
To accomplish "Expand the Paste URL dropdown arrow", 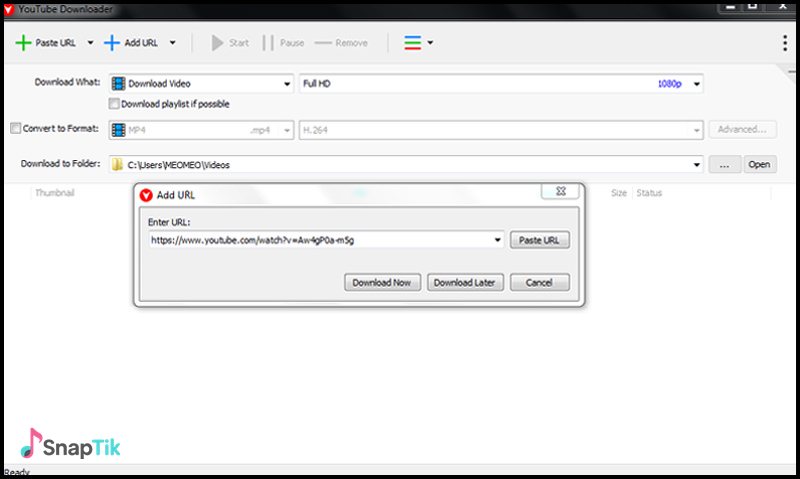I will click(x=90, y=43).
